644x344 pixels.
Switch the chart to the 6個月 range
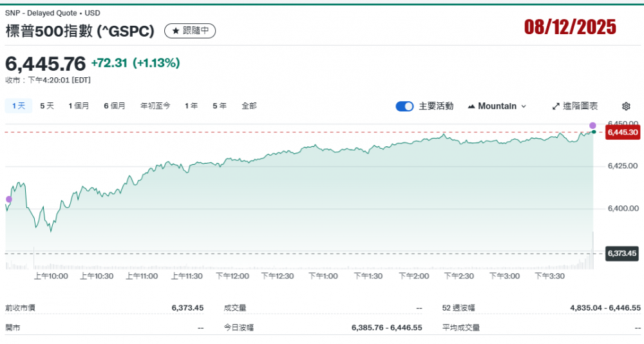click(x=115, y=106)
